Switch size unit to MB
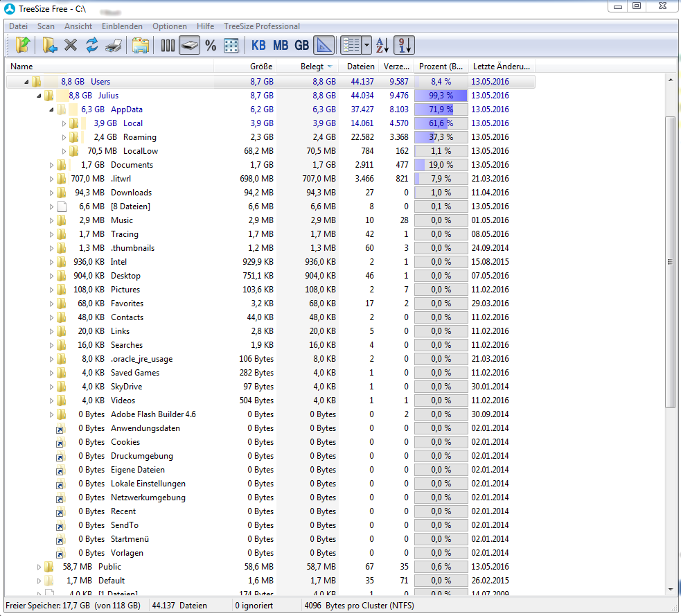Screen dimensions: 681x616 tap(280, 45)
